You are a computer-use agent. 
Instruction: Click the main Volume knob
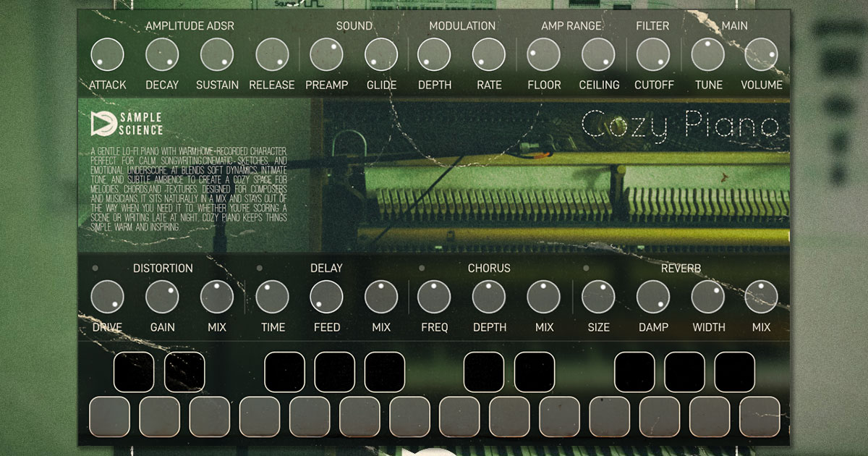point(761,55)
